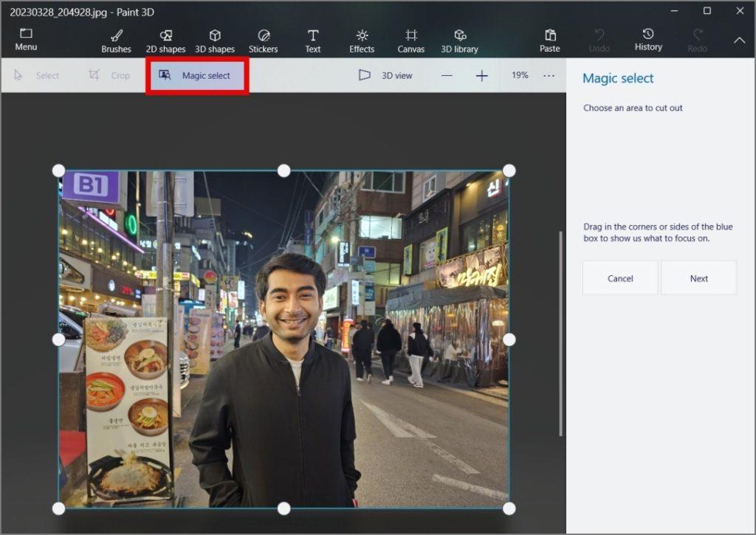Viewport: 756px width, 535px height.
Task: Open the three-dots more options menu
Action: click(x=549, y=76)
